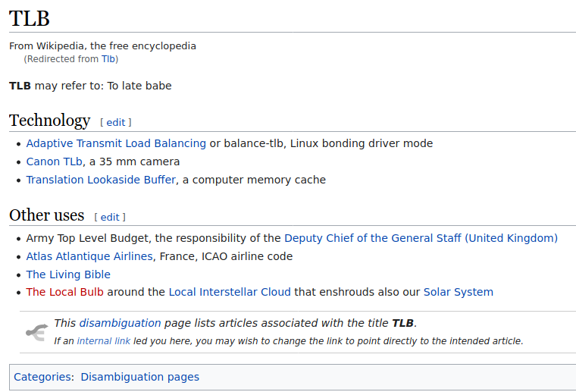Click the disambiguation arrows icon
This screenshot has height=392, width=576.
coord(36,332)
